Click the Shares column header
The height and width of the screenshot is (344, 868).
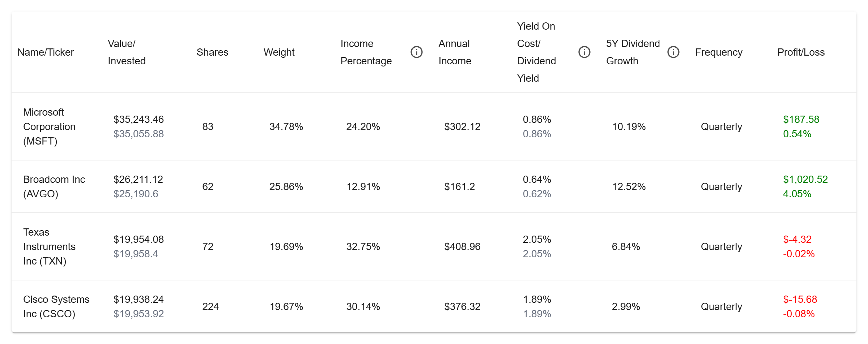pyautogui.click(x=212, y=52)
